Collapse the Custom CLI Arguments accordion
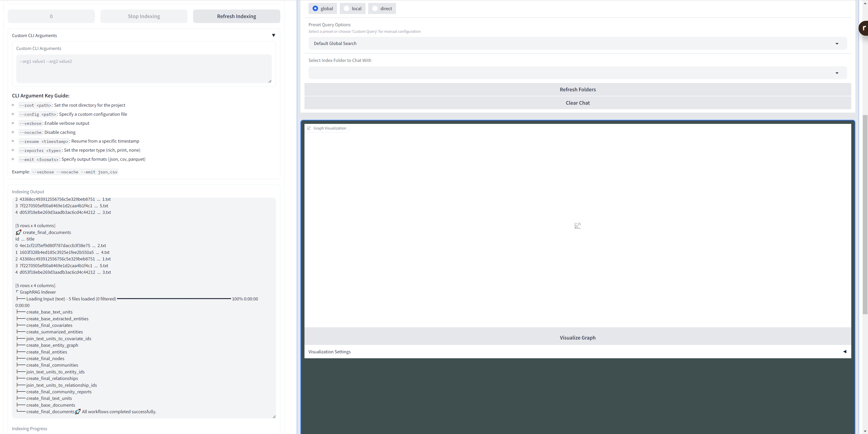This screenshot has width=868, height=434. pyautogui.click(x=273, y=35)
